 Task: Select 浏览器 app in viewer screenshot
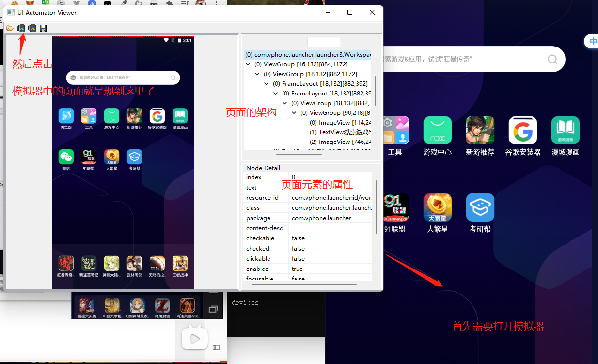(x=66, y=116)
